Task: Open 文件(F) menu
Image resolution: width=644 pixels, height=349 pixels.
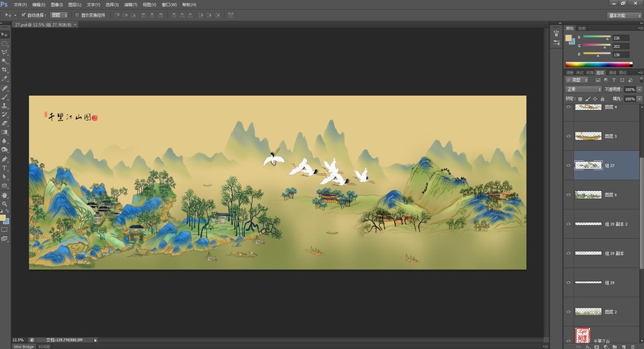Action: [x=20, y=4]
